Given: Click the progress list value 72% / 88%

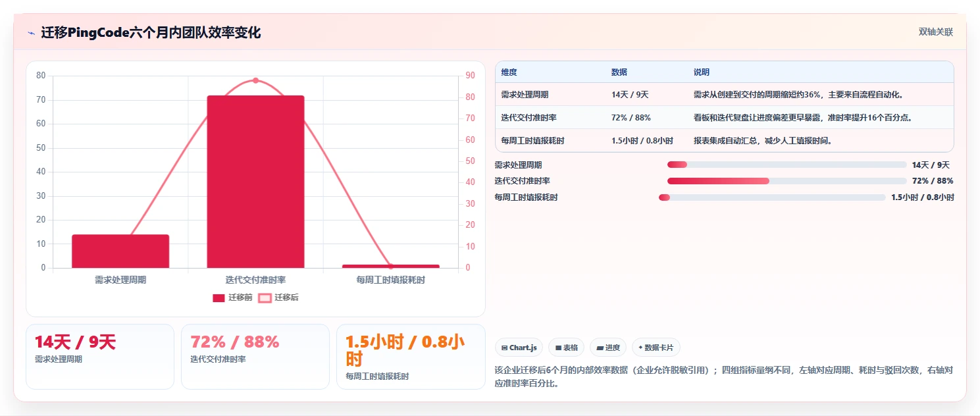Looking at the screenshot, I should point(933,181).
